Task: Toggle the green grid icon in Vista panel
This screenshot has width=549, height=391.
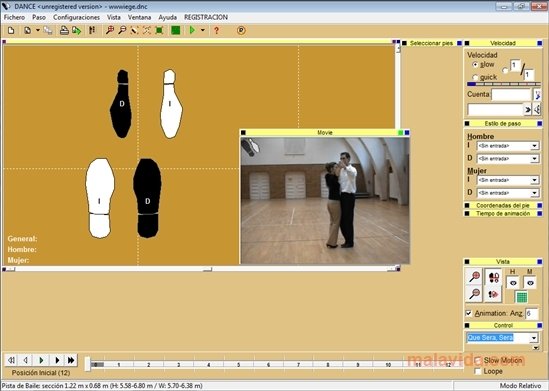Action: [x=521, y=297]
